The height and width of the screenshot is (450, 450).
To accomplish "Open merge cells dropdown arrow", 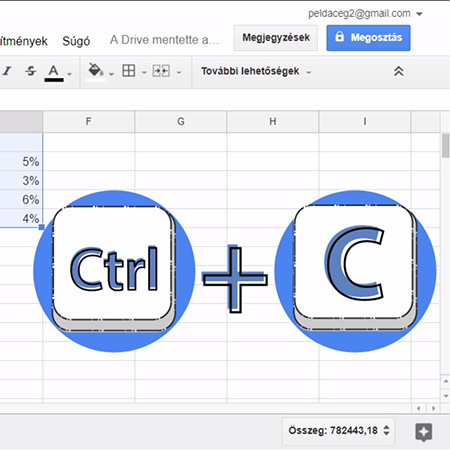I will pos(179,72).
